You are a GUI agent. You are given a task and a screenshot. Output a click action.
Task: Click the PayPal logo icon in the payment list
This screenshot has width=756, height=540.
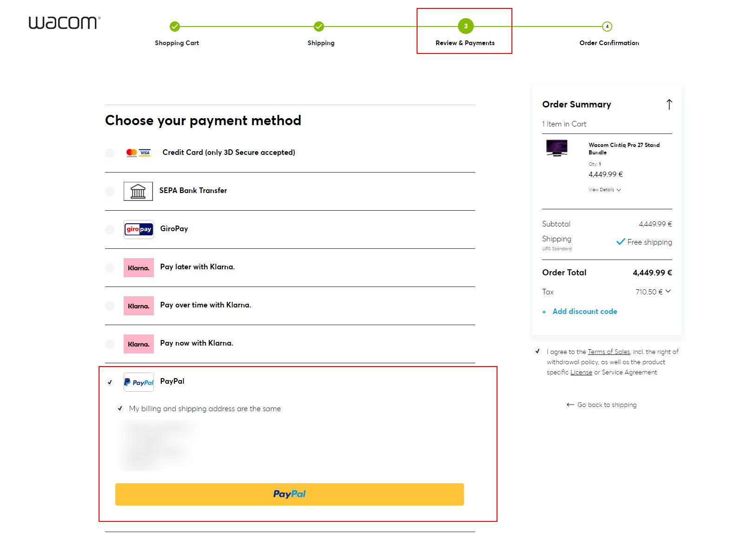[x=139, y=382]
